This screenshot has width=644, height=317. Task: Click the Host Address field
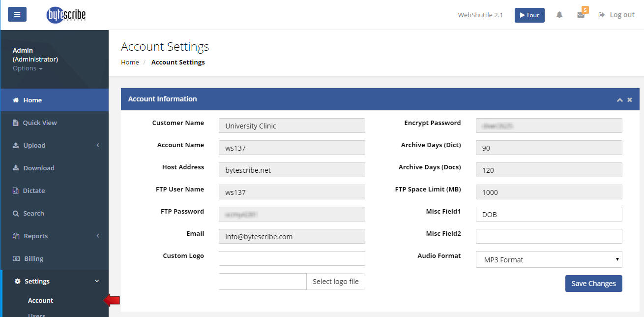pos(292,170)
